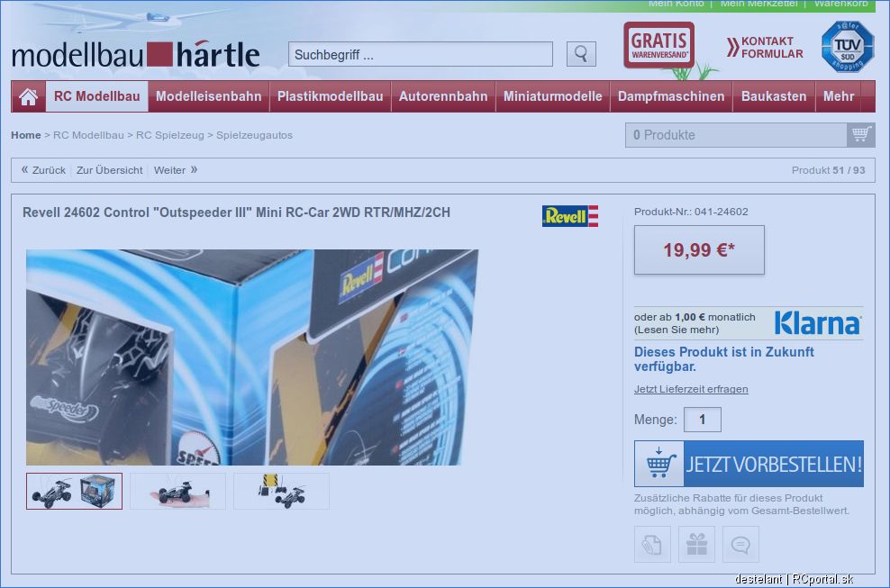Viewport: 890px width, 588px height.
Task: Click the modellbau härtle site logo
Action: tap(136, 55)
